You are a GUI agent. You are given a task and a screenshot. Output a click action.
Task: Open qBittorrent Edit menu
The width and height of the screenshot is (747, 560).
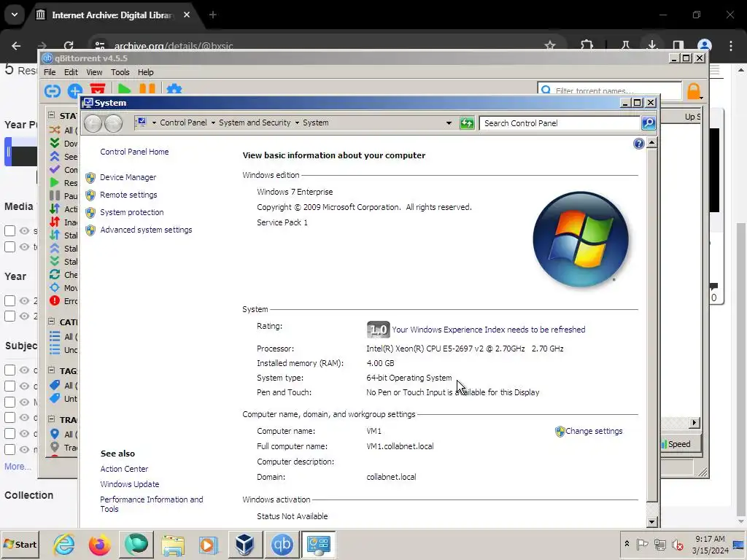(71, 72)
